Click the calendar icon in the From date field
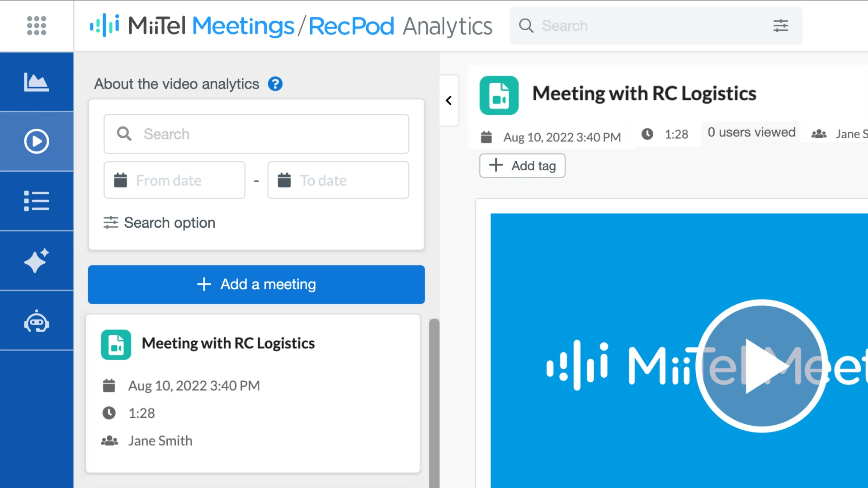Viewport: 868px width, 488px height. coord(120,180)
